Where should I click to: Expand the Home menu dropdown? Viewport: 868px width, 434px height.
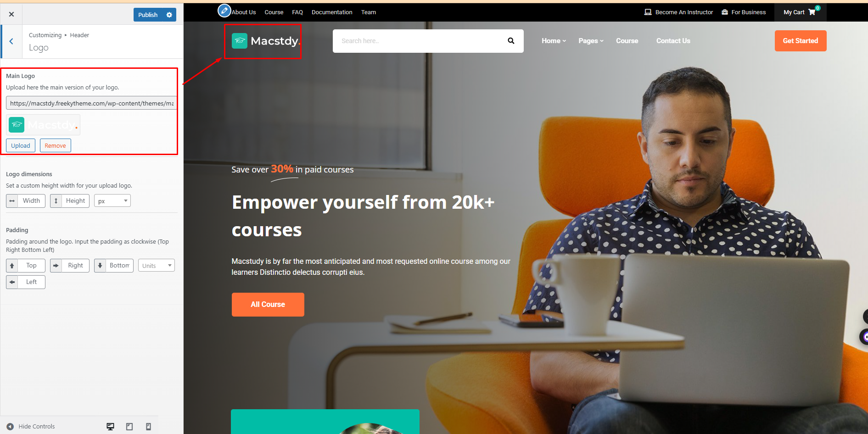(554, 41)
